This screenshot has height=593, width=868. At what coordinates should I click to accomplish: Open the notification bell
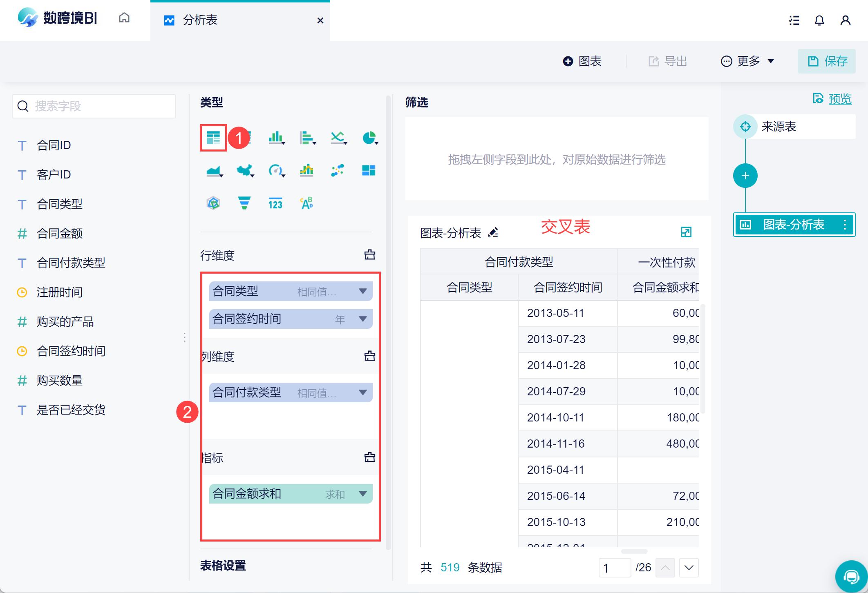pos(819,20)
